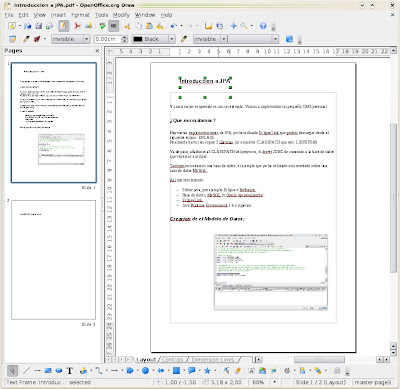Open the Window menu

[x=145, y=15]
